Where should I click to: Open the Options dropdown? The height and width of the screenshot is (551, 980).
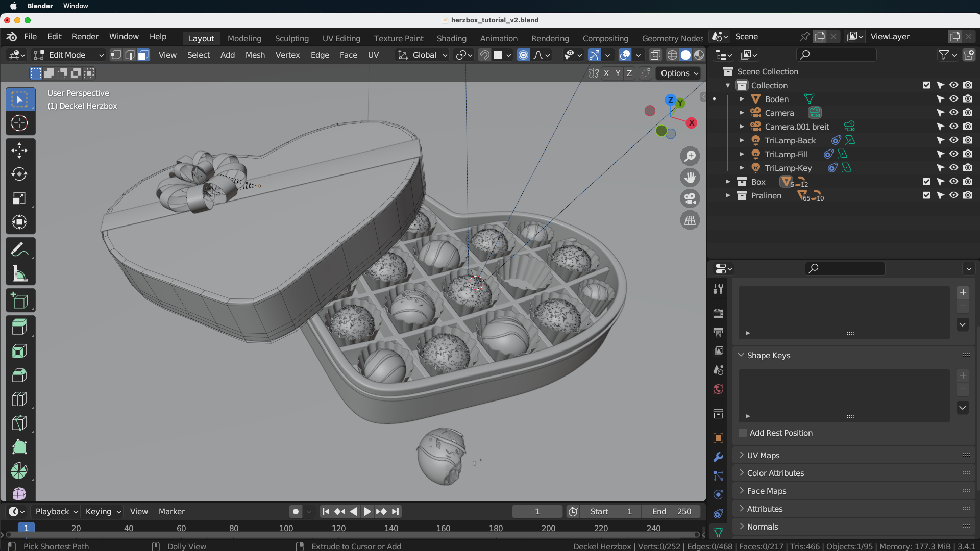tap(679, 73)
